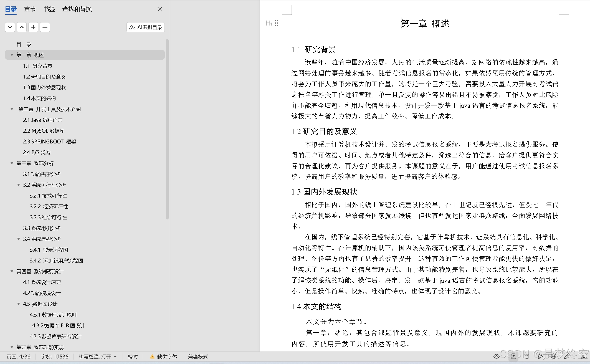Switch to the 章节 tab

pos(30,9)
